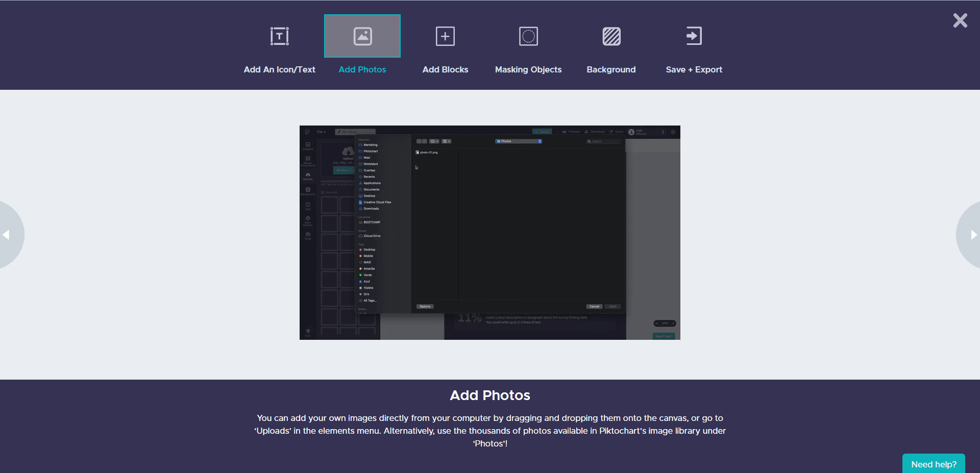The height and width of the screenshot is (473, 980).
Task: Go to previous slide with left arrow
Action: [7, 235]
